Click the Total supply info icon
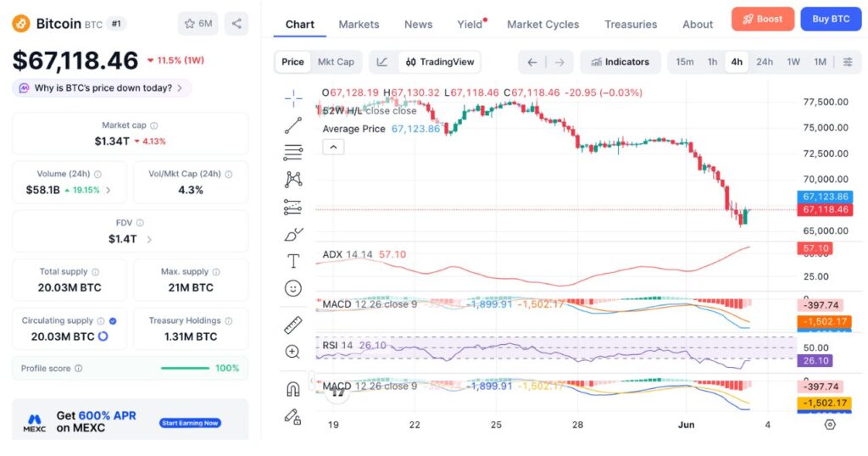Image resolution: width=868 pixels, height=456 pixels. [95, 272]
